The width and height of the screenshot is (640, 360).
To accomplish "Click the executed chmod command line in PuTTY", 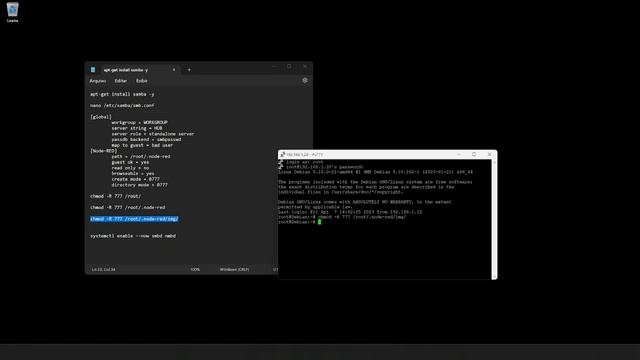I will (x=342, y=217).
